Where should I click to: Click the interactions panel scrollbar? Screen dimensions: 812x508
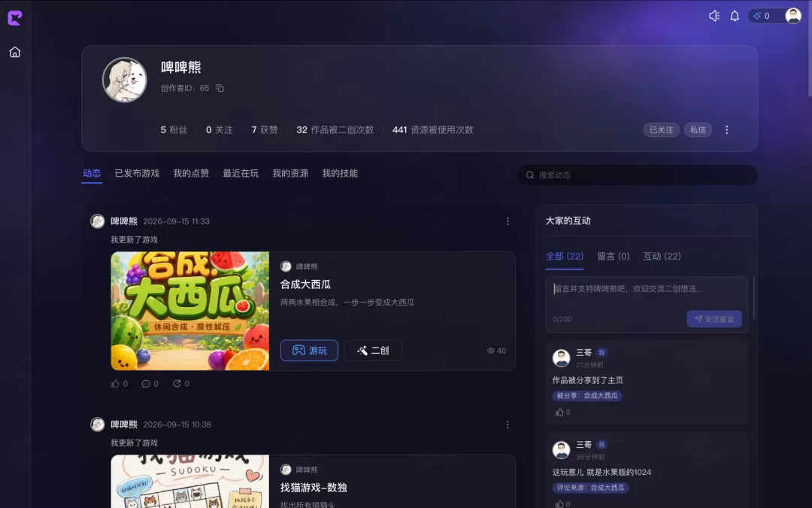(x=753, y=298)
